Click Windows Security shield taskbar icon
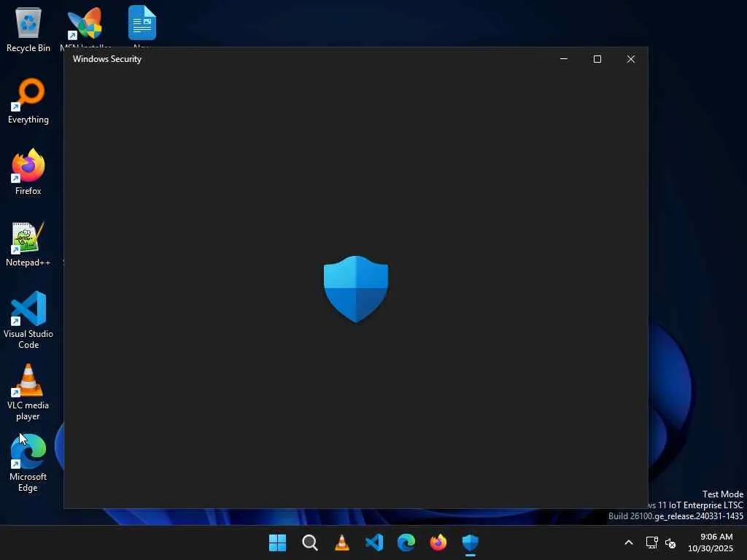Image resolution: width=747 pixels, height=560 pixels. (471, 542)
